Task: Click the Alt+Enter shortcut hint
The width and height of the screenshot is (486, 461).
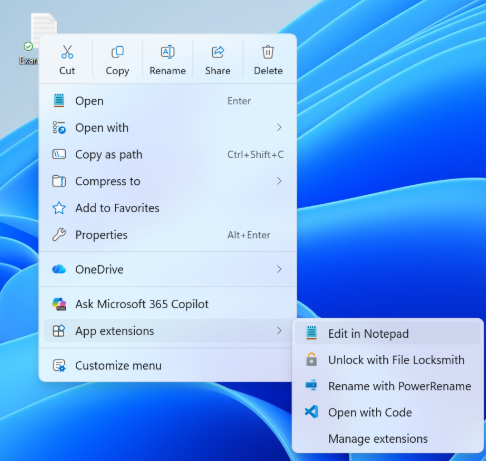Action: [249, 235]
